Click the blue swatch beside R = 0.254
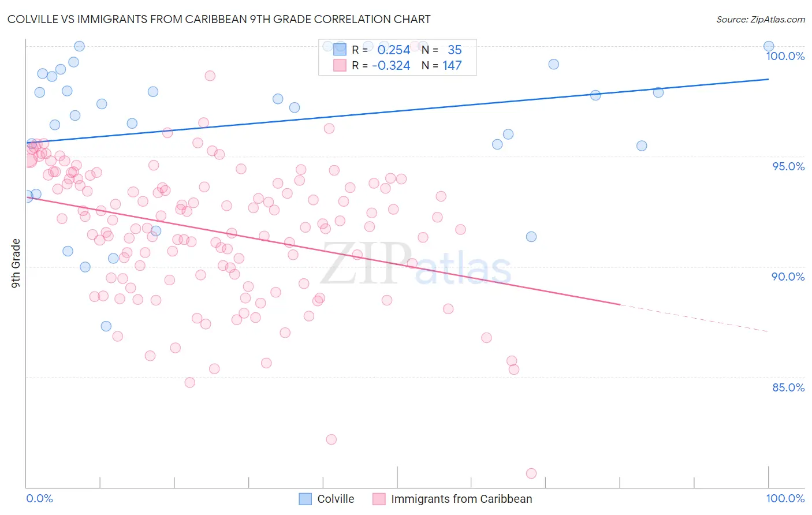This screenshot has width=812, height=515. 340,50
